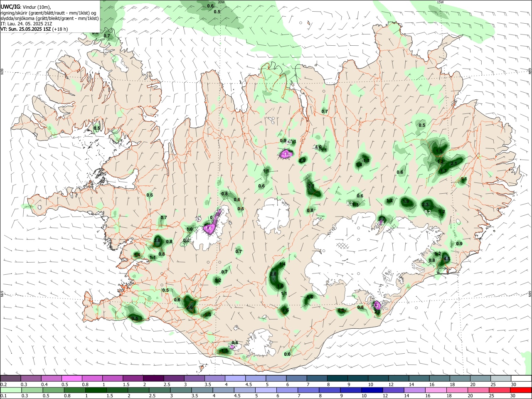
Task: Click the 15W longitude label
Action: click(x=440, y=2)
